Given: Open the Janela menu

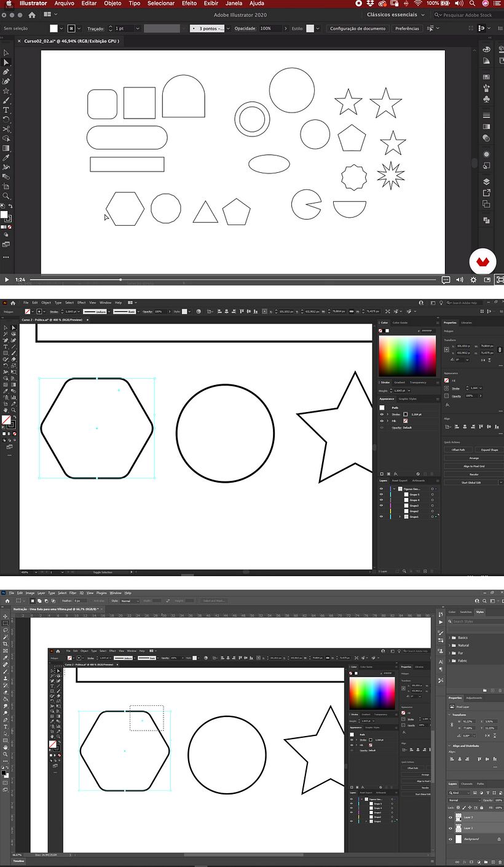Looking at the screenshot, I should point(234,4).
